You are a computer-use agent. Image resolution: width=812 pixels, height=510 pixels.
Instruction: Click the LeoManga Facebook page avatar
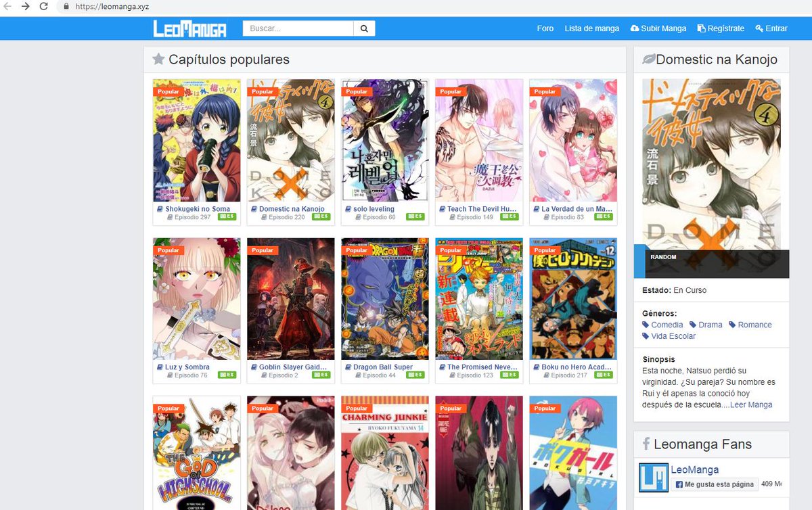pos(653,478)
